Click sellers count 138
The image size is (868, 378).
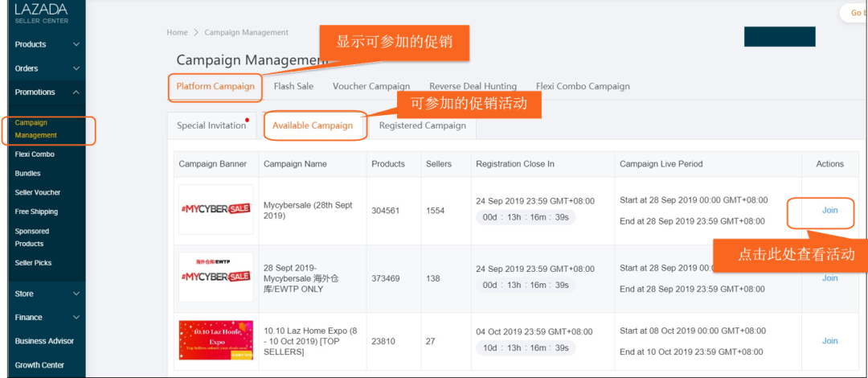(433, 279)
